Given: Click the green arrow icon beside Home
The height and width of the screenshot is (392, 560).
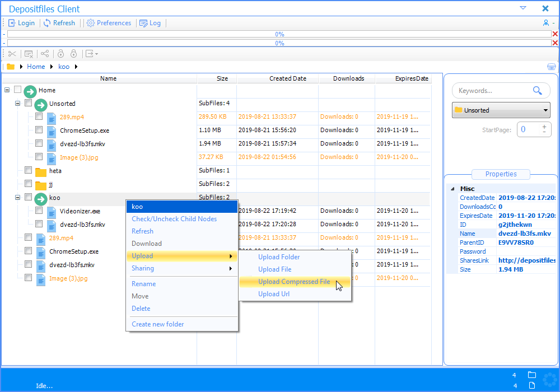Looking at the screenshot, I should tap(30, 91).
